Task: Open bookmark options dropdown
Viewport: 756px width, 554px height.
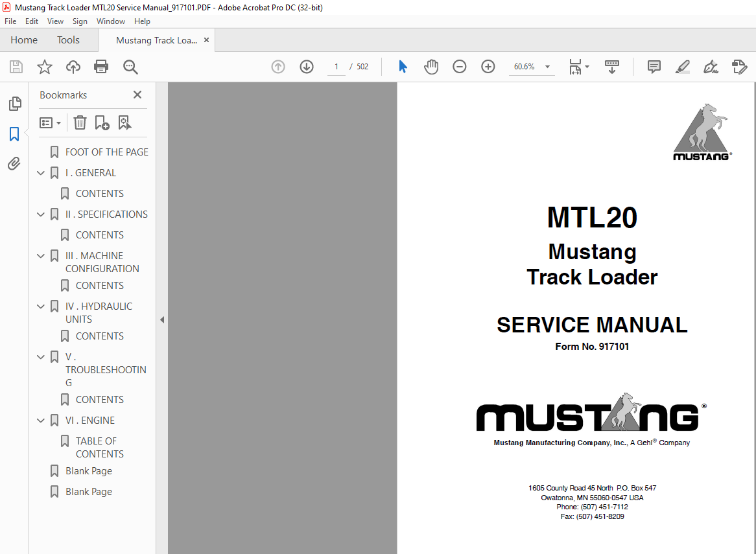Action: click(50, 123)
